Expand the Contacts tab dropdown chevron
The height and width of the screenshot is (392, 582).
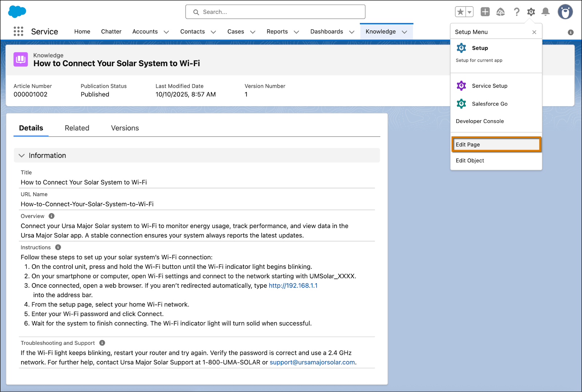point(214,32)
